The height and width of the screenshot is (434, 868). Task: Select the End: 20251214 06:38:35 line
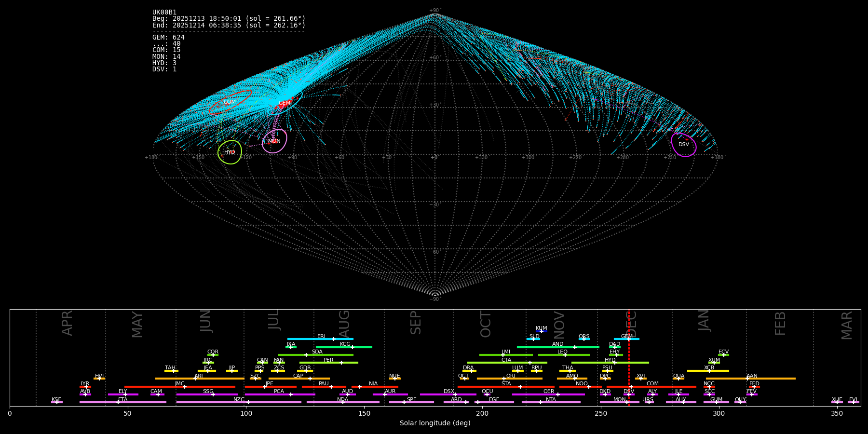point(229,25)
